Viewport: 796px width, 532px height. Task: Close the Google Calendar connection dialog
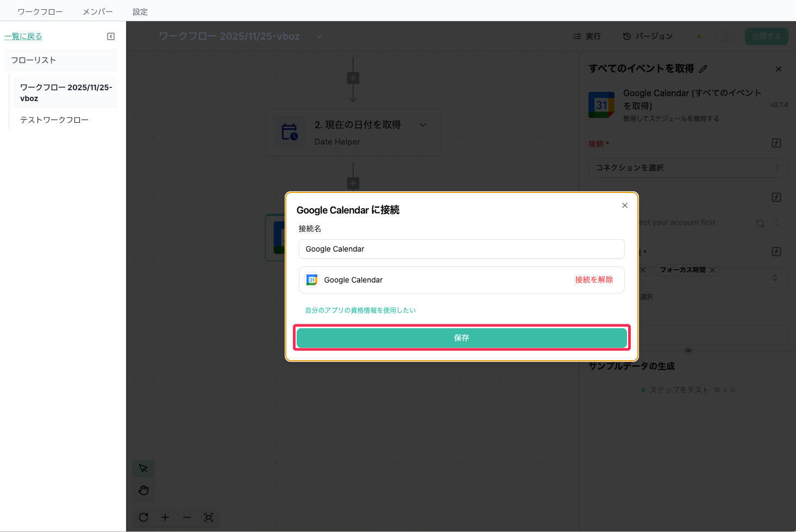(x=625, y=205)
